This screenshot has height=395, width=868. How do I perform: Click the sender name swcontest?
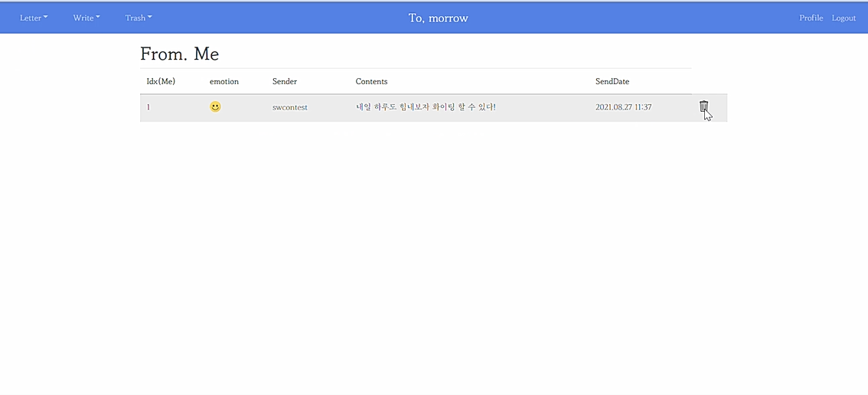pos(290,107)
